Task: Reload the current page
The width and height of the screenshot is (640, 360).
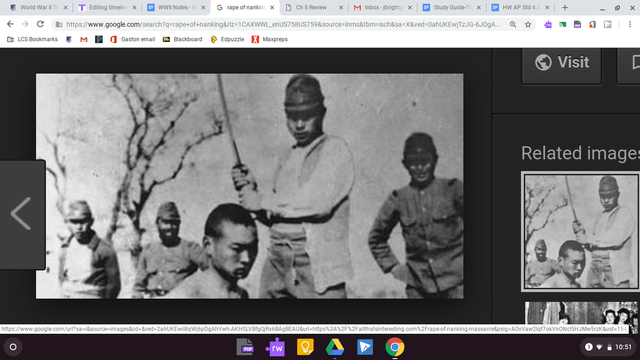Action: pyautogui.click(x=40, y=24)
